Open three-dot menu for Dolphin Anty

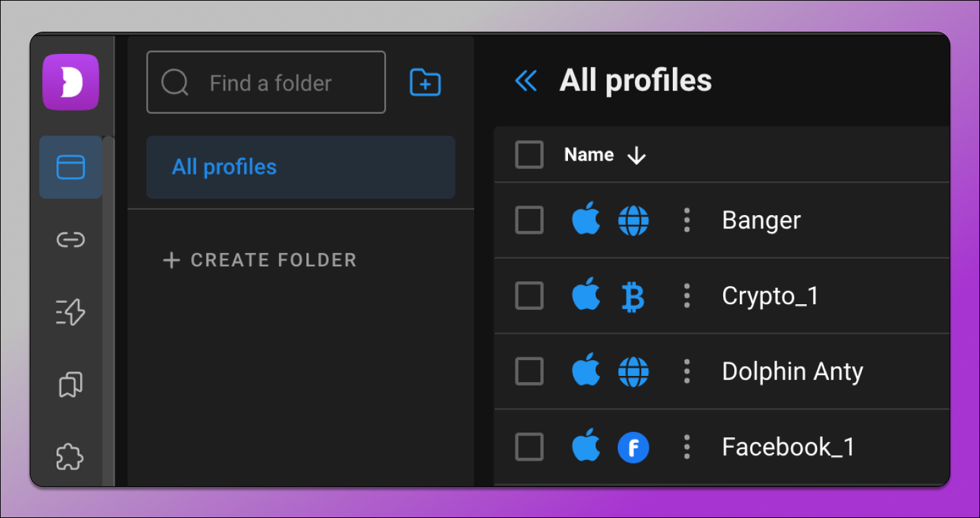686,371
